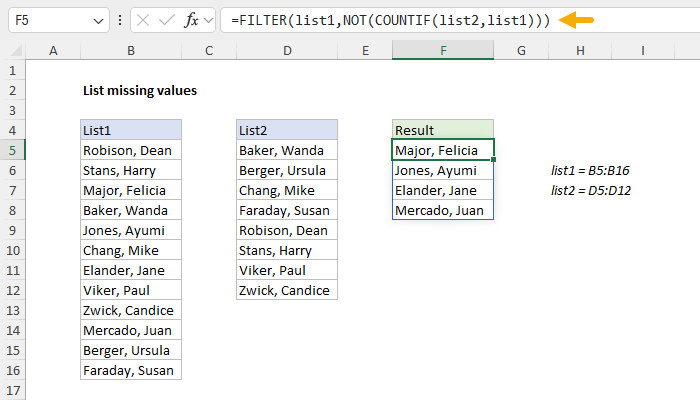The image size is (700, 400).
Task: Click the List1 header cell
Action: [131, 130]
